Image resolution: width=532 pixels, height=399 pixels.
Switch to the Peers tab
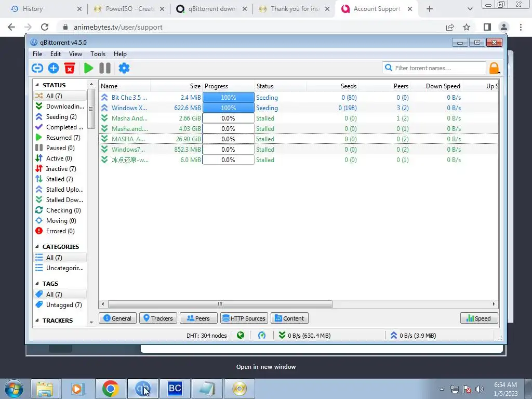198,318
